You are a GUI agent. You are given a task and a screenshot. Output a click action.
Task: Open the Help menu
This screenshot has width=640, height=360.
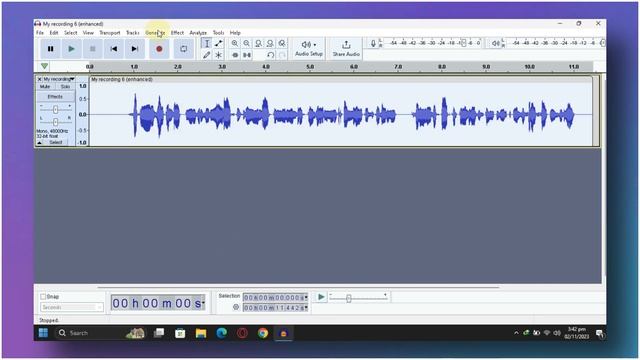(x=235, y=33)
